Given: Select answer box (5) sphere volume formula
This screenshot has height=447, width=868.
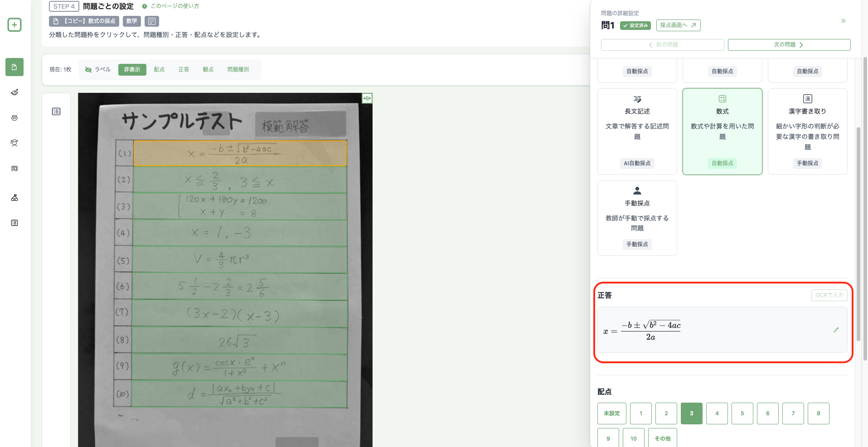Looking at the screenshot, I should [x=240, y=260].
